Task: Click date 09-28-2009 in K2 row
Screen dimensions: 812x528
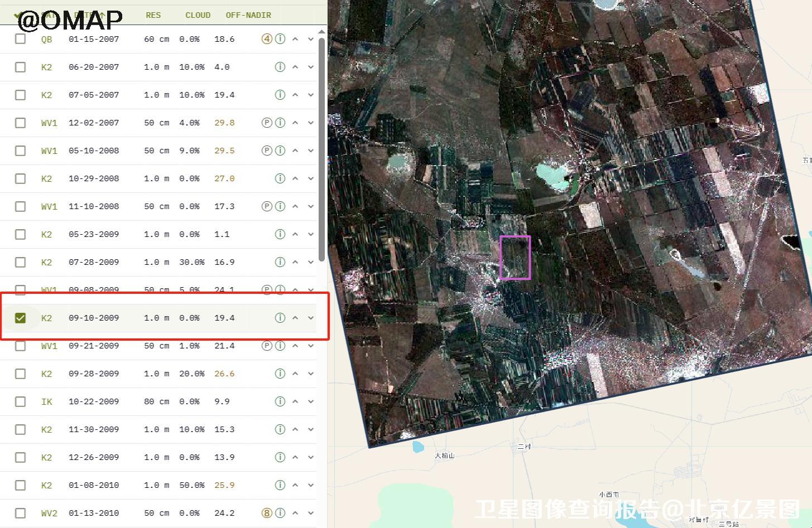Action: tap(94, 374)
